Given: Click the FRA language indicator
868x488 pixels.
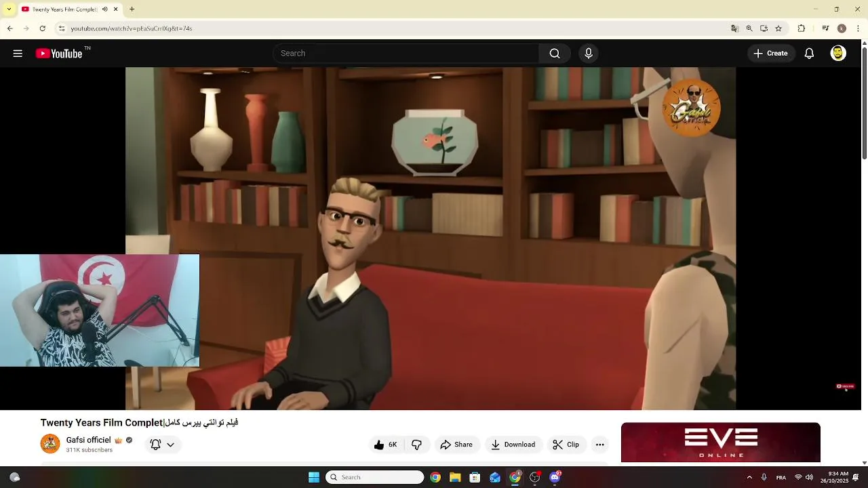Looking at the screenshot, I should tap(781, 478).
